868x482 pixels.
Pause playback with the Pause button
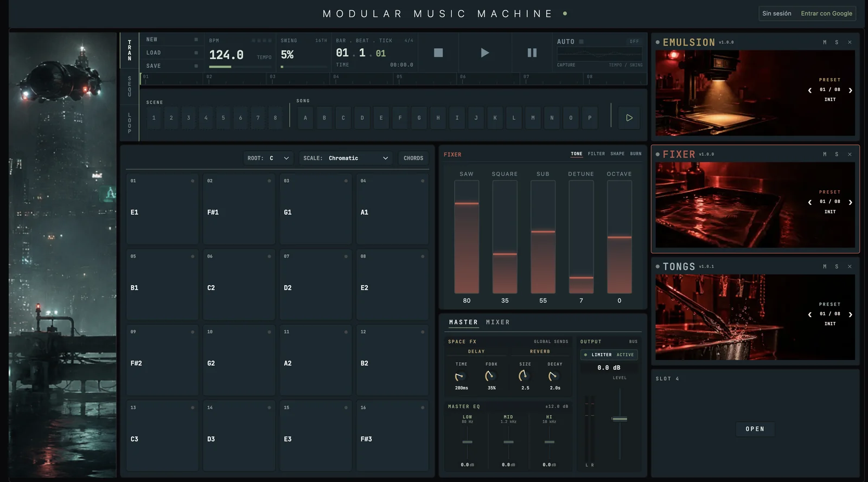(x=532, y=53)
